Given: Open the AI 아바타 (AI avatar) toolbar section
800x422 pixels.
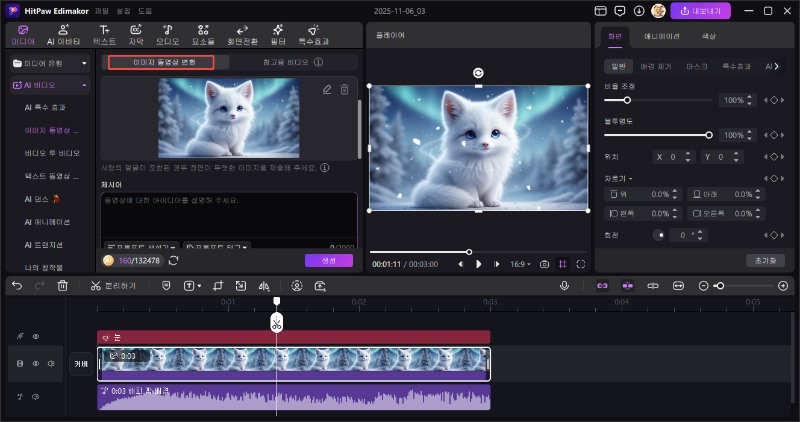Looking at the screenshot, I should tap(63, 35).
